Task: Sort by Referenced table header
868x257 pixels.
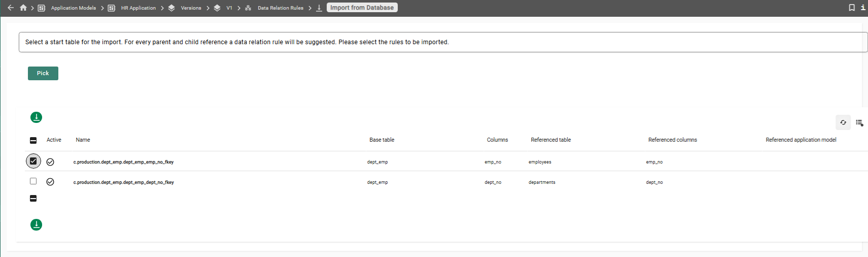Action: [x=551, y=140]
